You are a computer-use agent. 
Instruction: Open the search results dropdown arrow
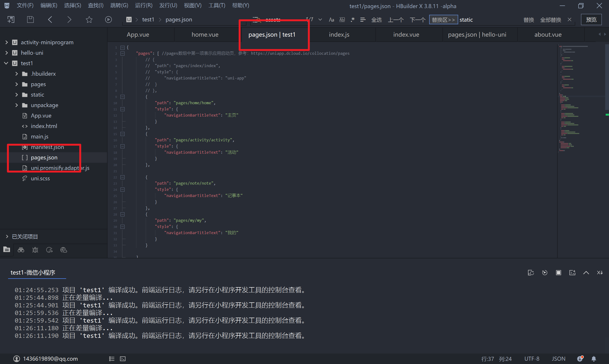pyautogui.click(x=320, y=20)
